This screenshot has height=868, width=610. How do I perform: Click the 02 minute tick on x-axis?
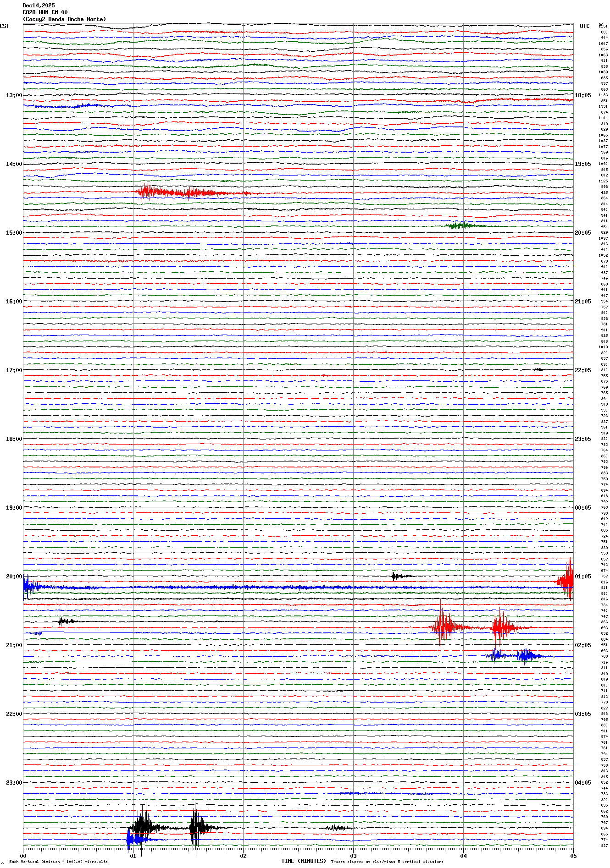[243, 856]
